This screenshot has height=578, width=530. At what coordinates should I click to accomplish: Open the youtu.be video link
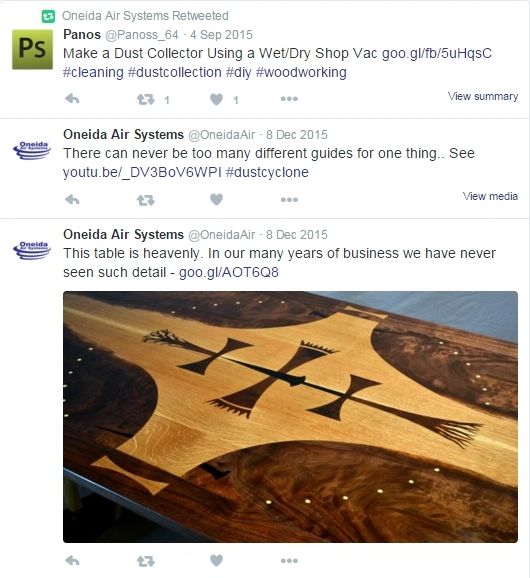point(142,172)
